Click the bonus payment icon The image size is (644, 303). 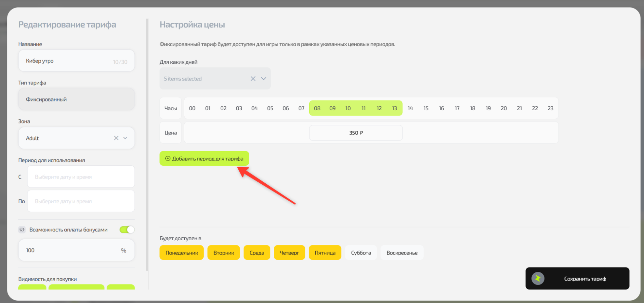pyautogui.click(x=22, y=230)
